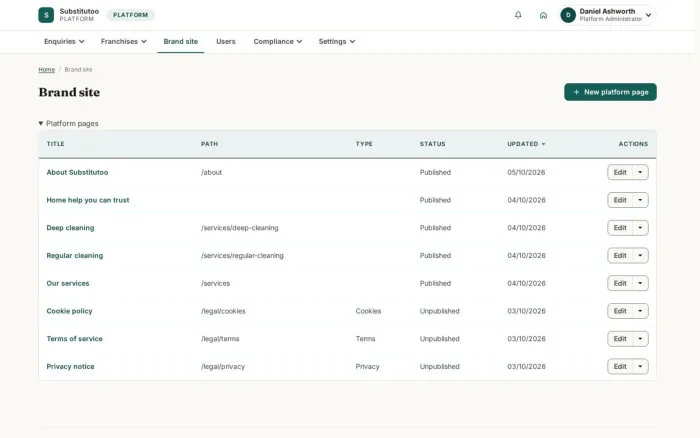This screenshot has height=438, width=700.
Task: Expand actions dropdown for About Substitutoo
Action: point(640,172)
